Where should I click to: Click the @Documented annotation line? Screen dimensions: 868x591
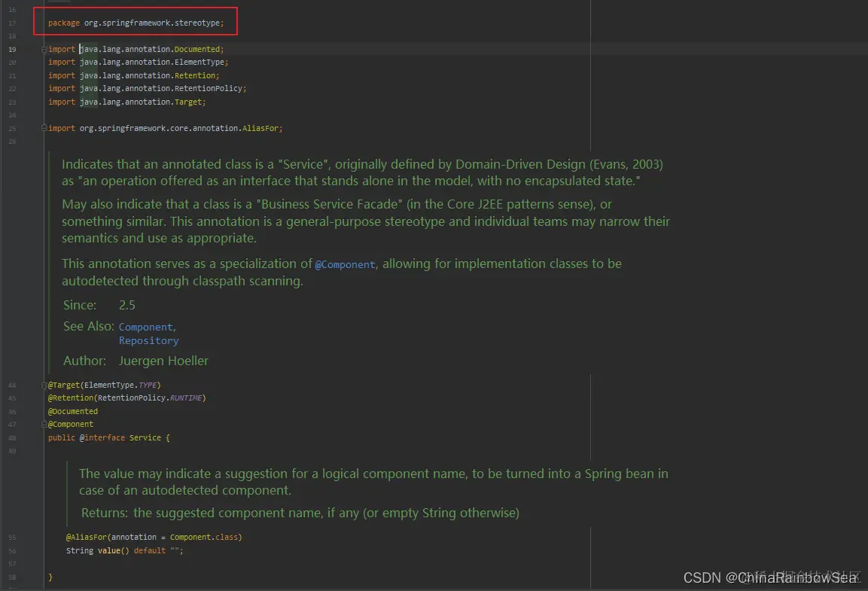pyautogui.click(x=73, y=411)
